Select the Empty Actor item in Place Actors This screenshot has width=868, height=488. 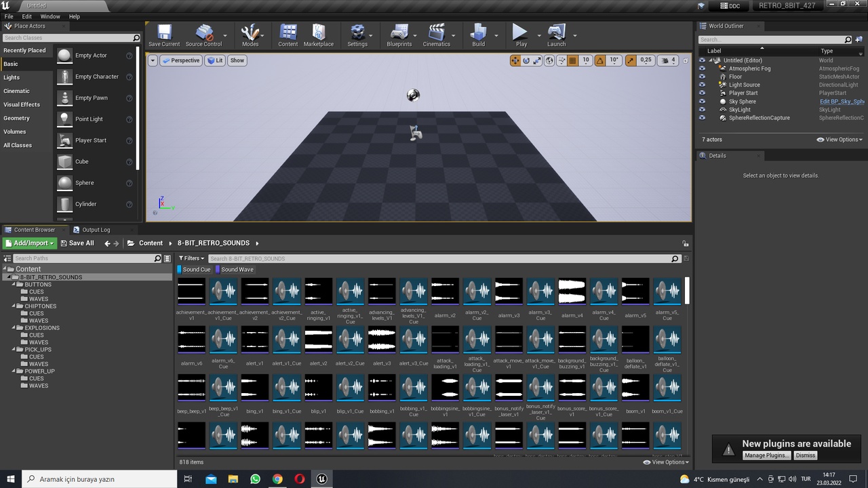point(91,56)
